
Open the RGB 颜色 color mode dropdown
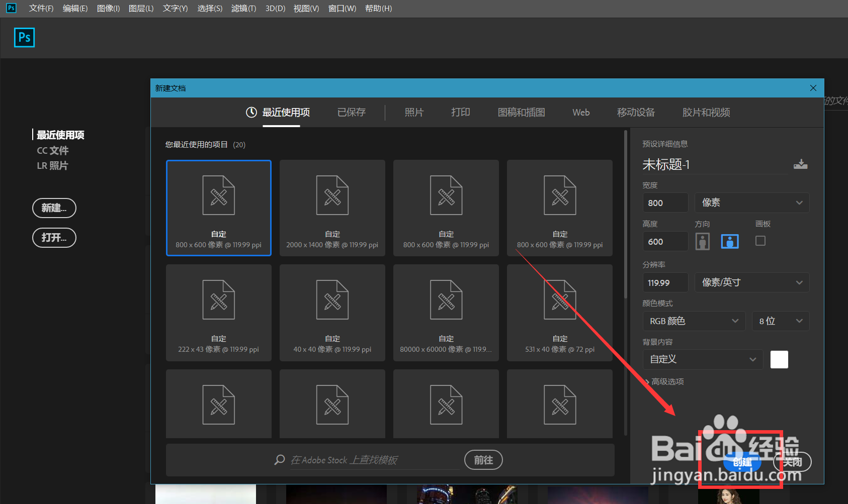pos(694,321)
